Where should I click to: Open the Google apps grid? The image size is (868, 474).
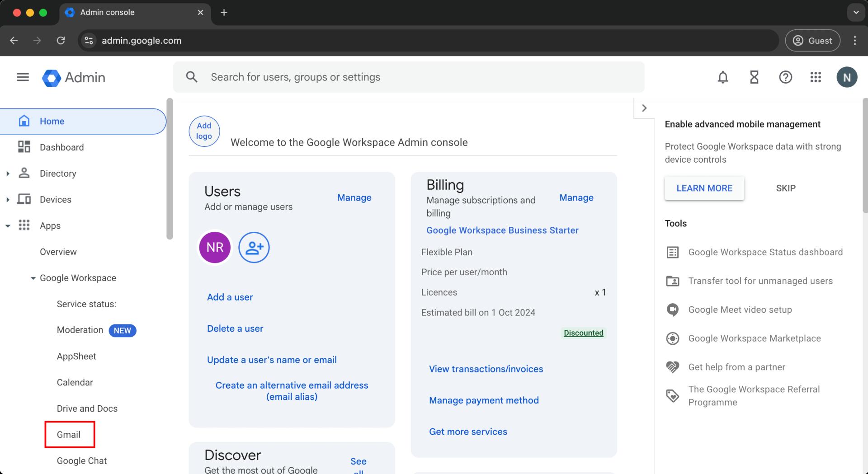(816, 77)
